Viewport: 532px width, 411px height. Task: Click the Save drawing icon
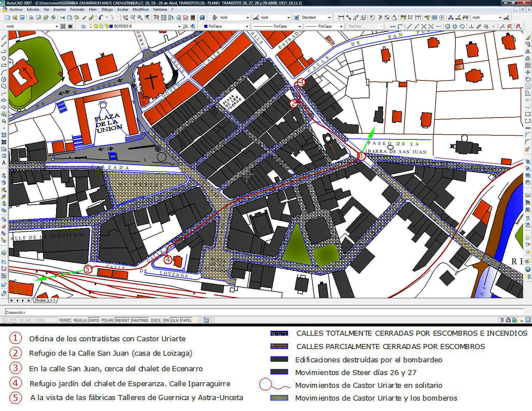point(22,17)
